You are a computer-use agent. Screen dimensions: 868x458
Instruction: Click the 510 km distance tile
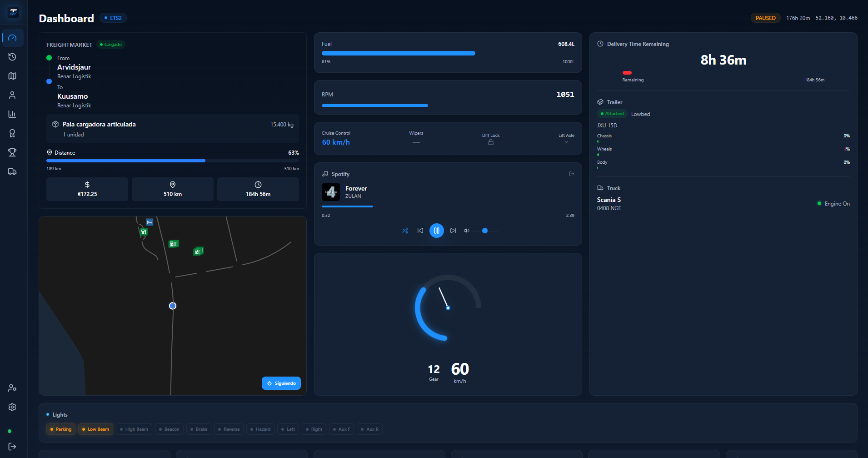tap(173, 189)
